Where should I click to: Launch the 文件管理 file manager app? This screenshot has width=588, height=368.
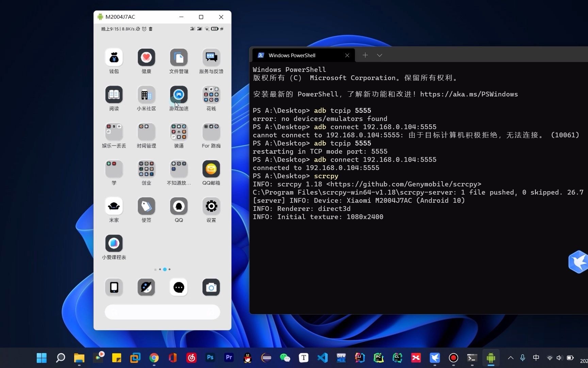pos(179,58)
